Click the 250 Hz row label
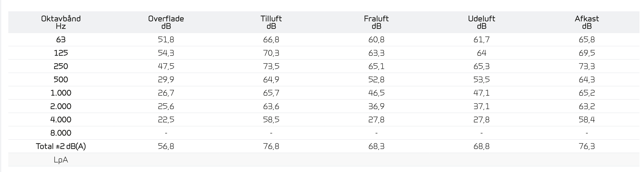The height and width of the screenshot is (172, 644). [61, 66]
